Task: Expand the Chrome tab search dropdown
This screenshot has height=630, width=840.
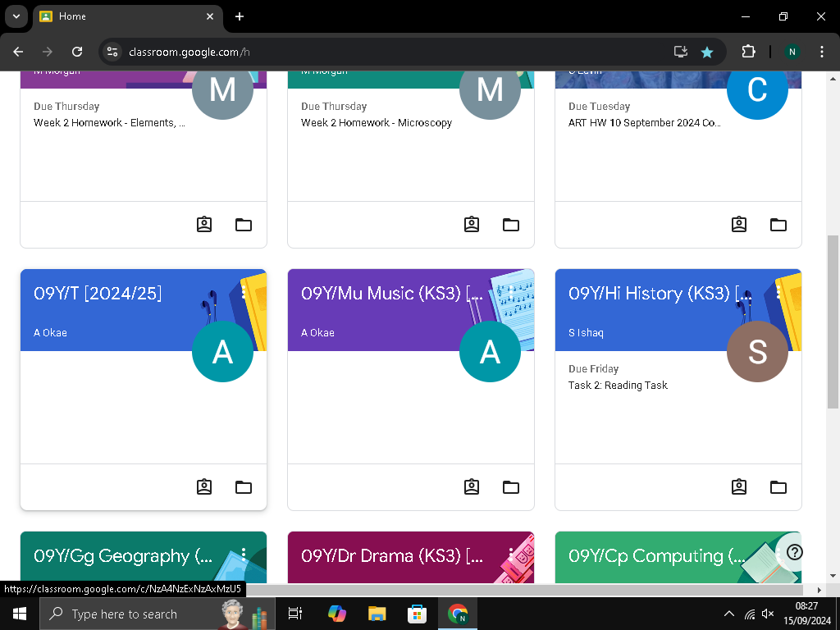Action: [16, 16]
